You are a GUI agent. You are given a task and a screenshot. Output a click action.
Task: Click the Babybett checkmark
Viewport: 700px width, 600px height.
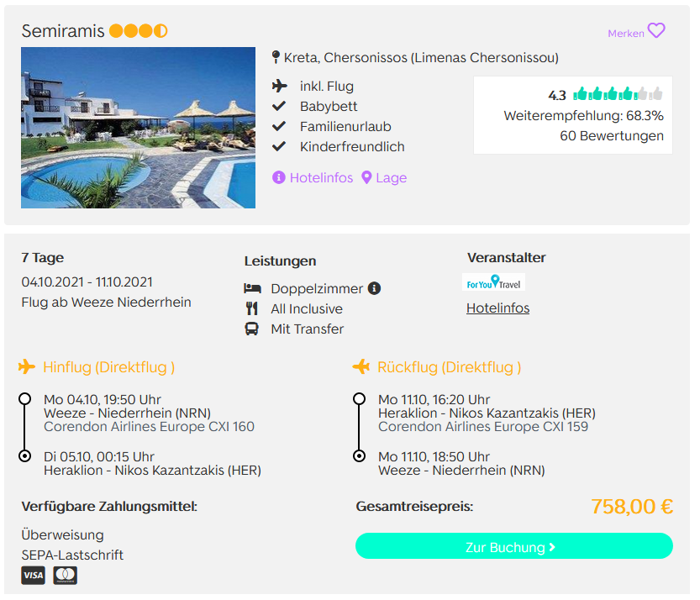point(279,106)
